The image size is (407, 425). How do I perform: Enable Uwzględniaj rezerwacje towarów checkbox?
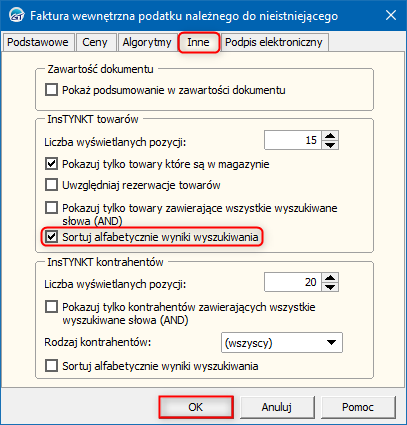(51, 185)
